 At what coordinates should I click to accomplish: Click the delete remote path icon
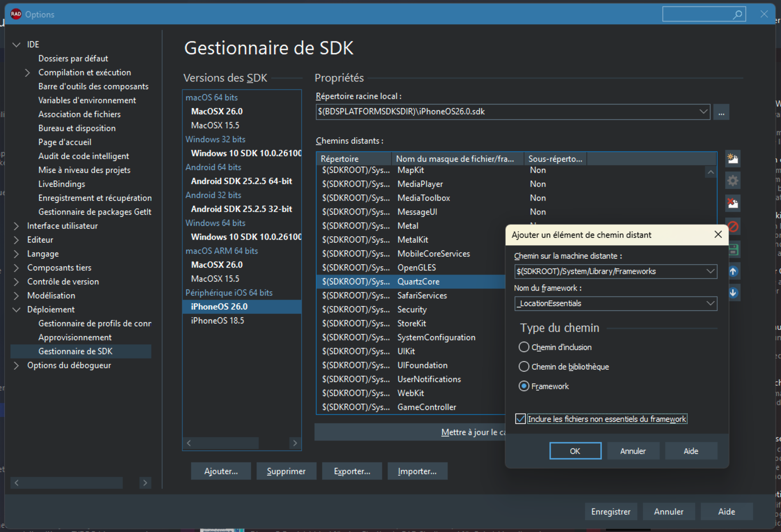click(733, 203)
